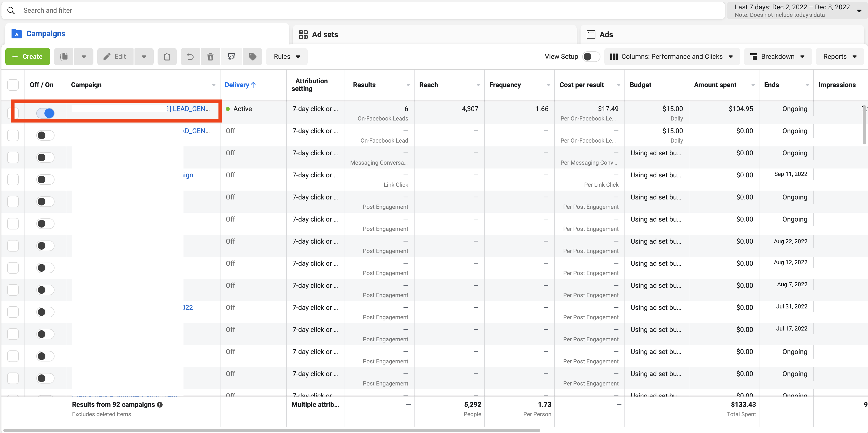
Task: Toggle the View Setup switch
Action: tap(591, 57)
